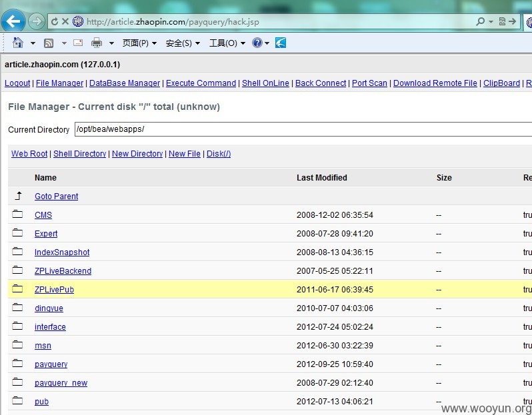Open the search magnifier dropdown arrow

click(491, 22)
